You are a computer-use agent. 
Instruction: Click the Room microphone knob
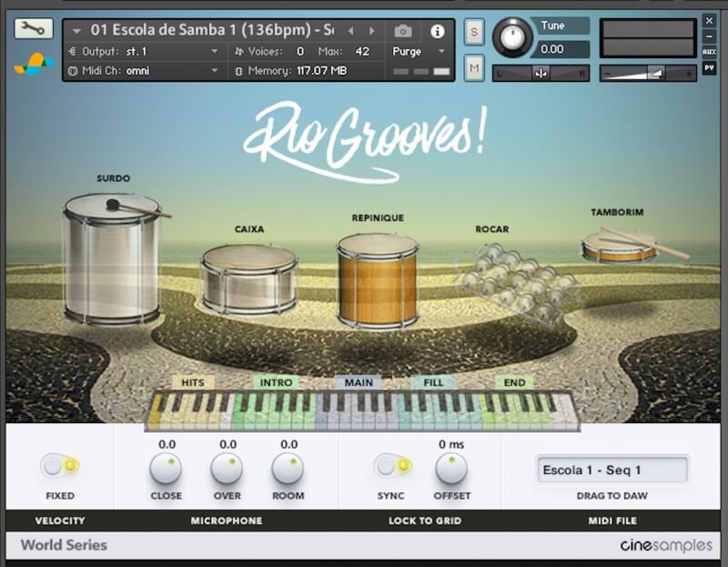pyautogui.click(x=288, y=468)
